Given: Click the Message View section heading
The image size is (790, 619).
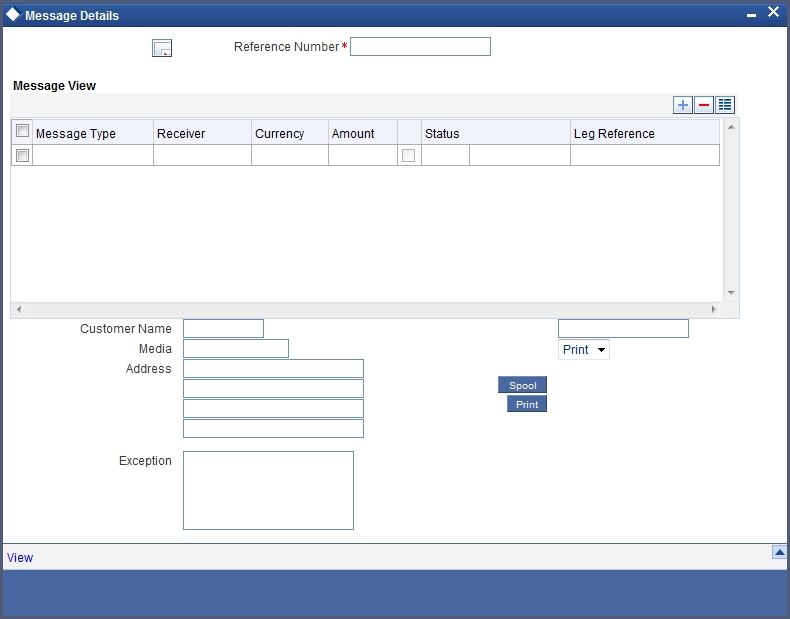Looking at the screenshot, I should (54, 86).
